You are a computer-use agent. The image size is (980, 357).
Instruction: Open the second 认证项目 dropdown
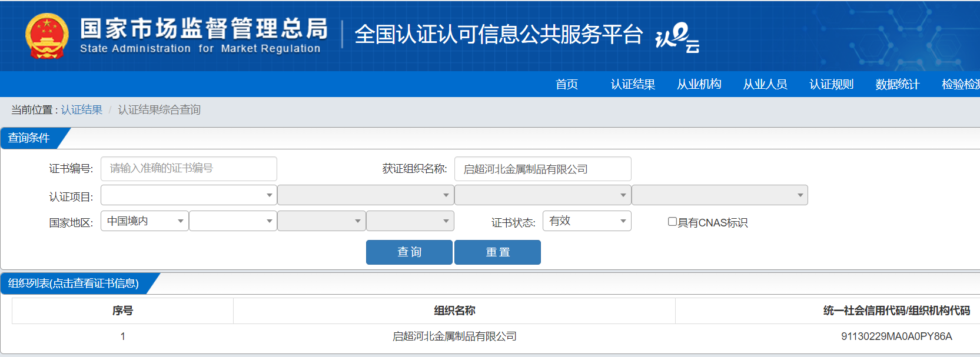point(366,195)
